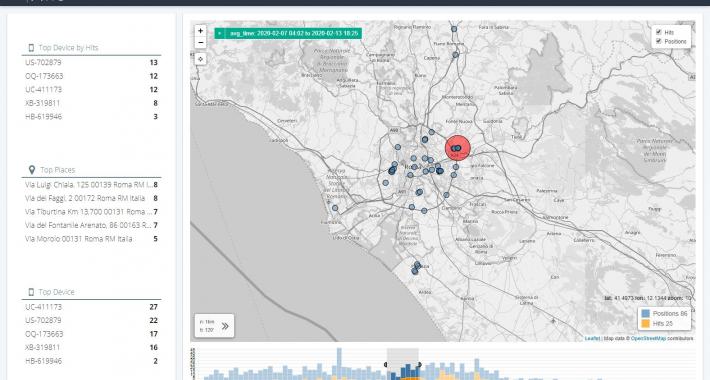Screen dimensions: 710x380
Task: Click the pin icon beside Top Places
Action: (x=31, y=170)
